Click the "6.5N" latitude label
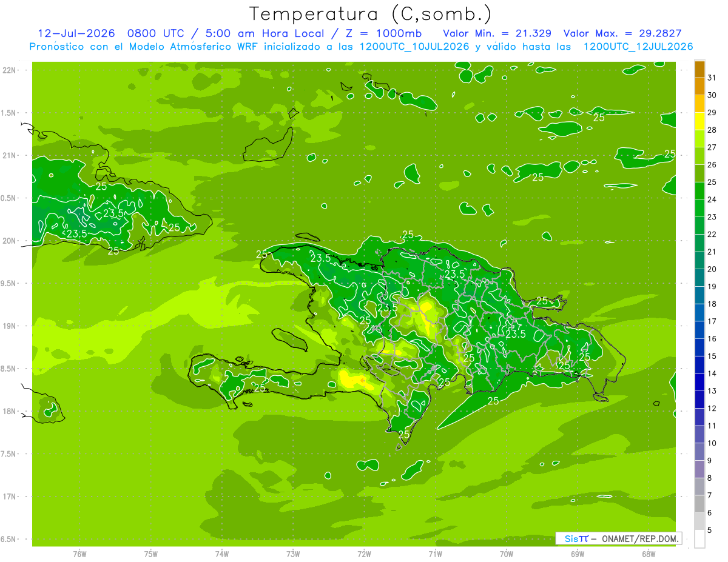Screen dimensions: 728x562 click(9, 539)
